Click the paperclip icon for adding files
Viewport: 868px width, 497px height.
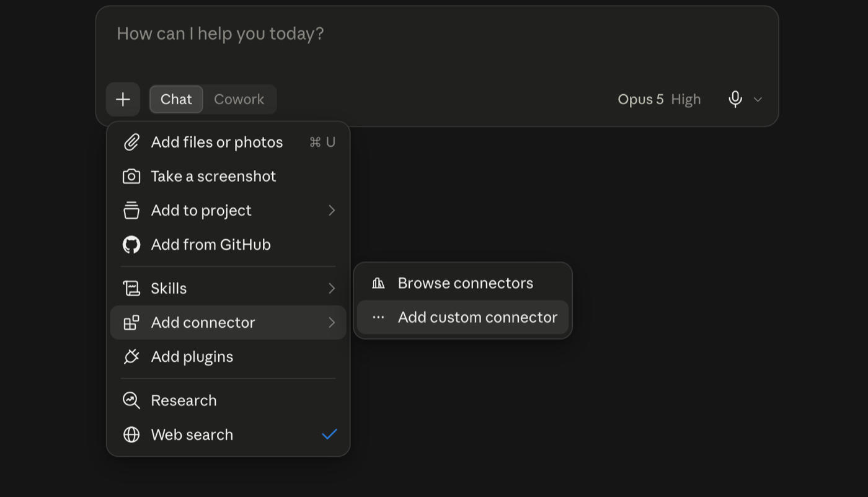tap(131, 142)
